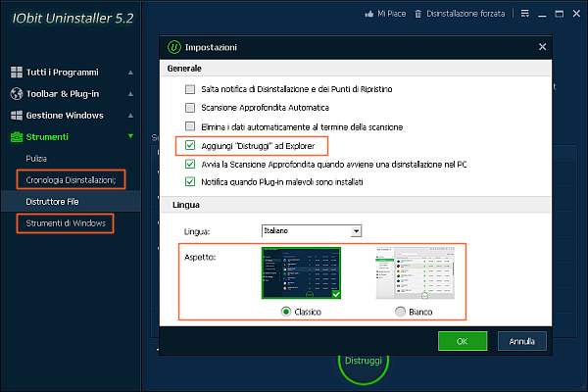Select the Bianco appearance radio button
The image size is (588, 392).
(x=401, y=312)
